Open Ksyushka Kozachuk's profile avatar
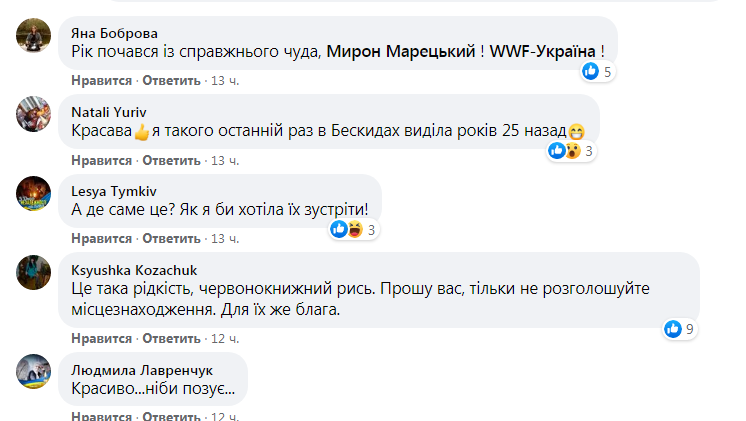Viewport: 746px width, 421px height. 33,272
